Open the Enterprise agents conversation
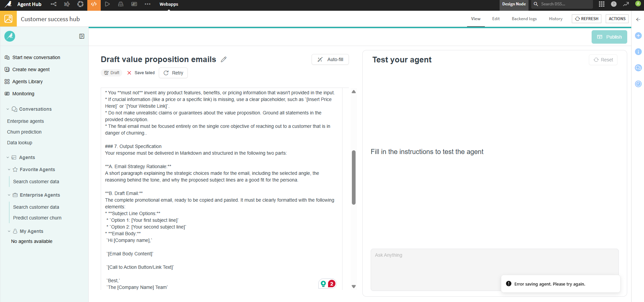Image resolution: width=644 pixels, height=302 pixels. coord(26,121)
